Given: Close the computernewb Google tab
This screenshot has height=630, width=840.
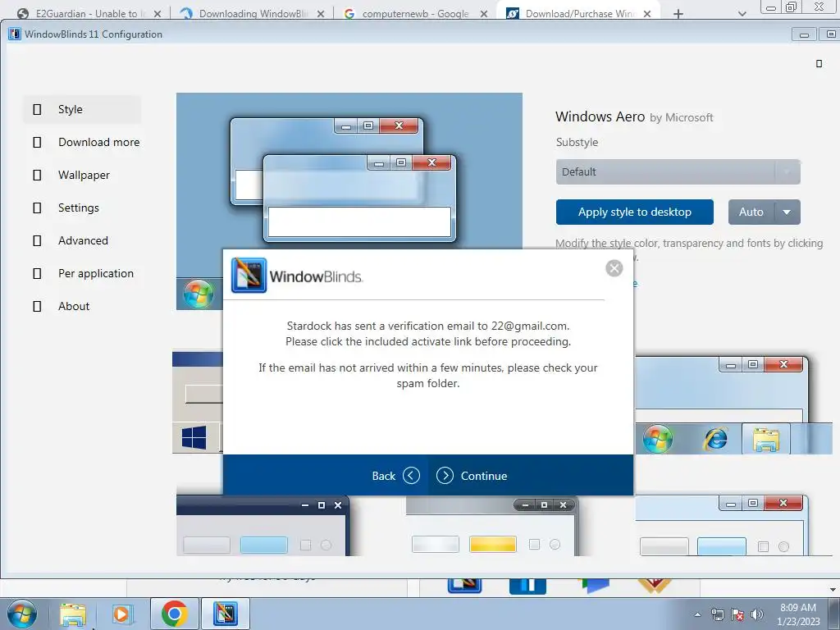Looking at the screenshot, I should tap(484, 14).
